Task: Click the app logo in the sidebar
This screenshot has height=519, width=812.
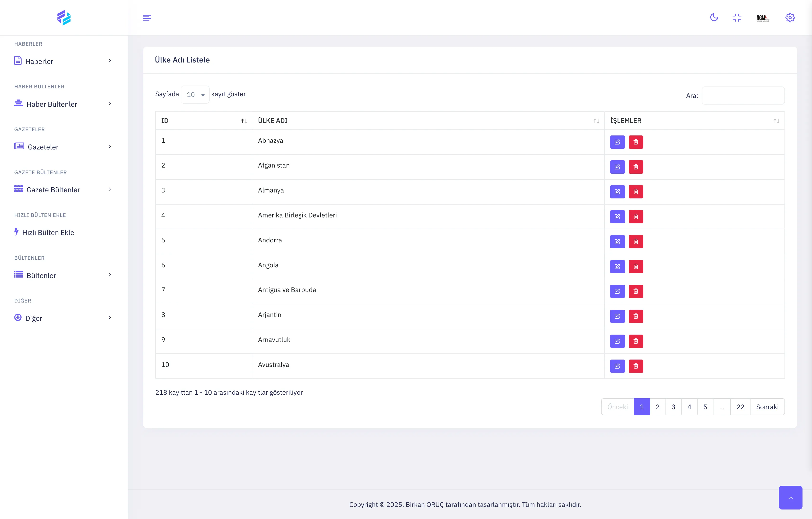Action: (64, 18)
